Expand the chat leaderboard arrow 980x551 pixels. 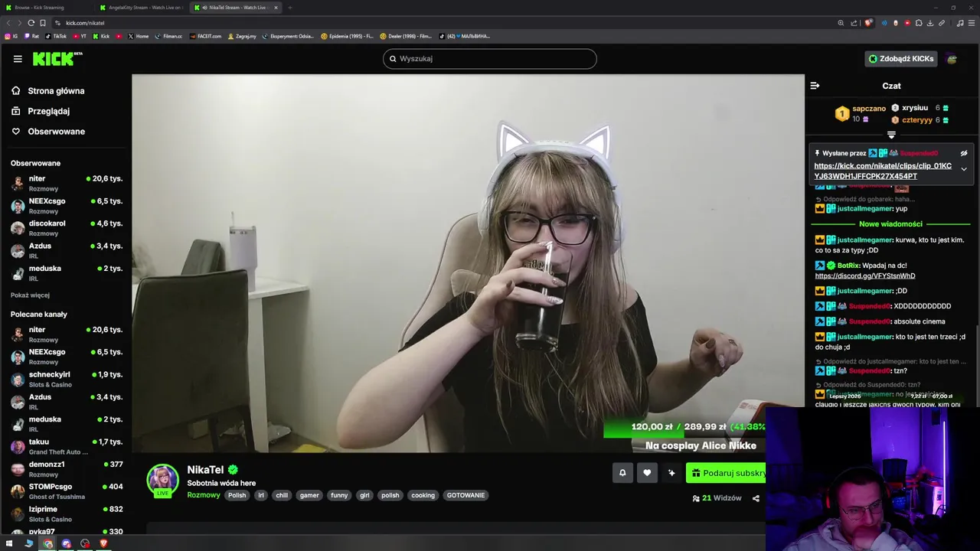891,135
